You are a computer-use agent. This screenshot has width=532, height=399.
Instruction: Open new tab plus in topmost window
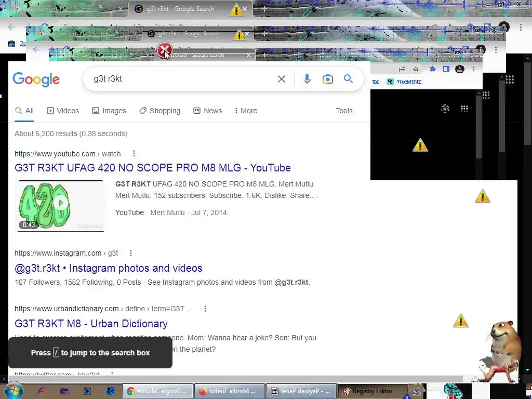[x=264, y=9]
